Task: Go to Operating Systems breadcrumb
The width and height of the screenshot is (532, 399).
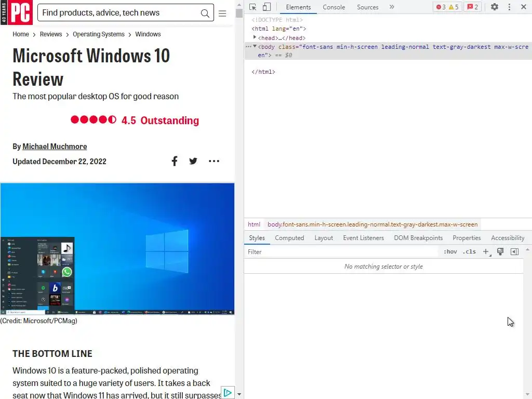Action: tap(98, 34)
